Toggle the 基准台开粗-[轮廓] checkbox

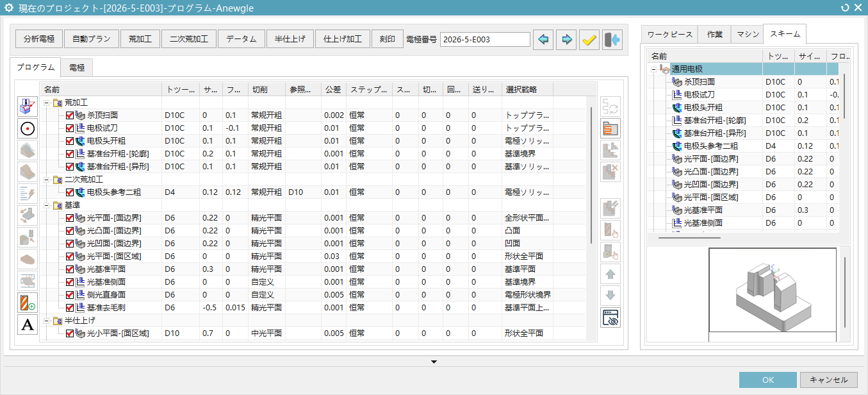[x=70, y=154]
